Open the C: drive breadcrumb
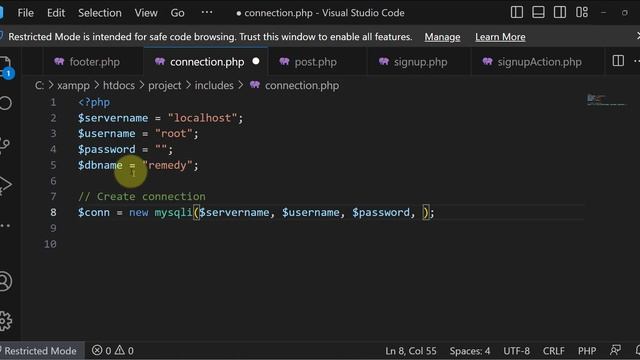The image size is (640, 360). coord(39,85)
